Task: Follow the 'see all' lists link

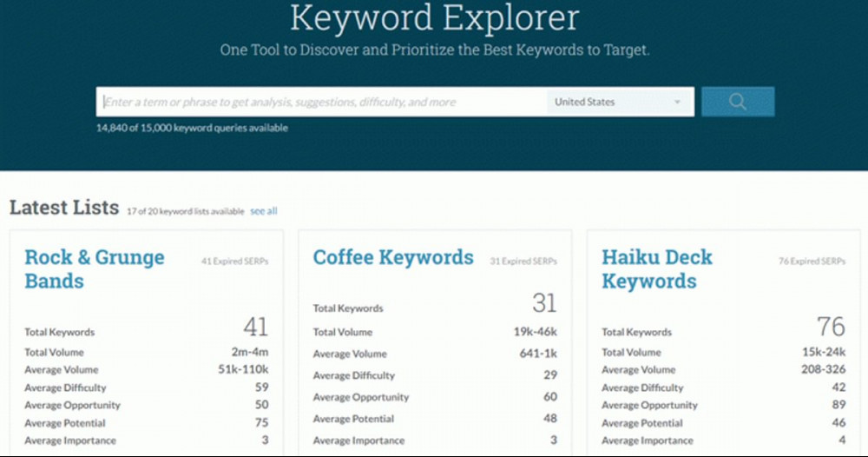Action: [264, 211]
